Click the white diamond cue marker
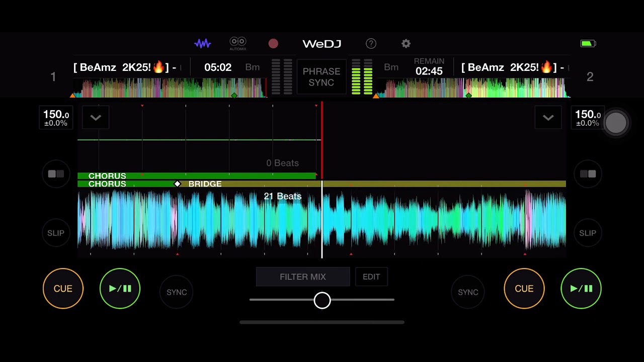The image size is (644, 362). [177, 184]
